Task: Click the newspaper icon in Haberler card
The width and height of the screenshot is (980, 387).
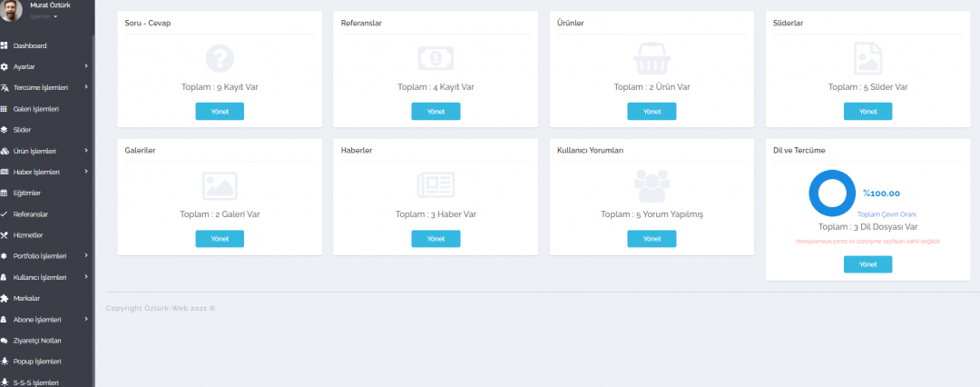Action: (x=436, y=186)
